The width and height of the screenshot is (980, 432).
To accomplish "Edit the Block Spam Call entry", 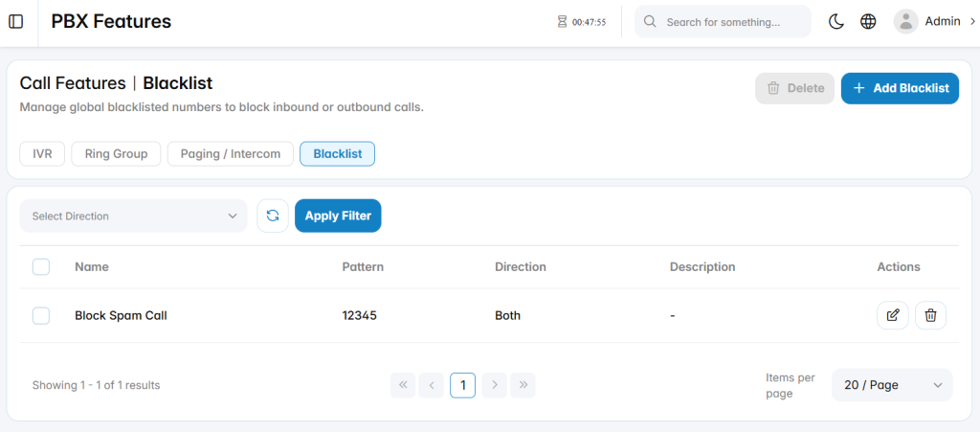I will pyautogui.click(x=893, y=315).
